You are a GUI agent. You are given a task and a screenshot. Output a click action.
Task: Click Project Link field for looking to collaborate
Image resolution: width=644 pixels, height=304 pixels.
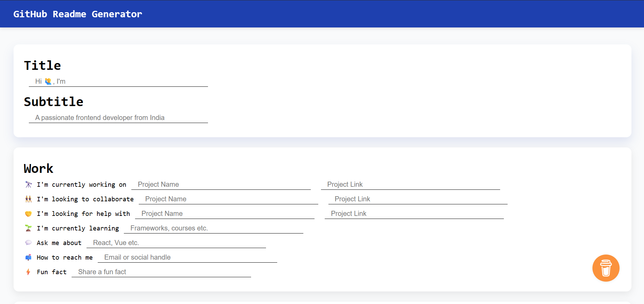[418, 199]
